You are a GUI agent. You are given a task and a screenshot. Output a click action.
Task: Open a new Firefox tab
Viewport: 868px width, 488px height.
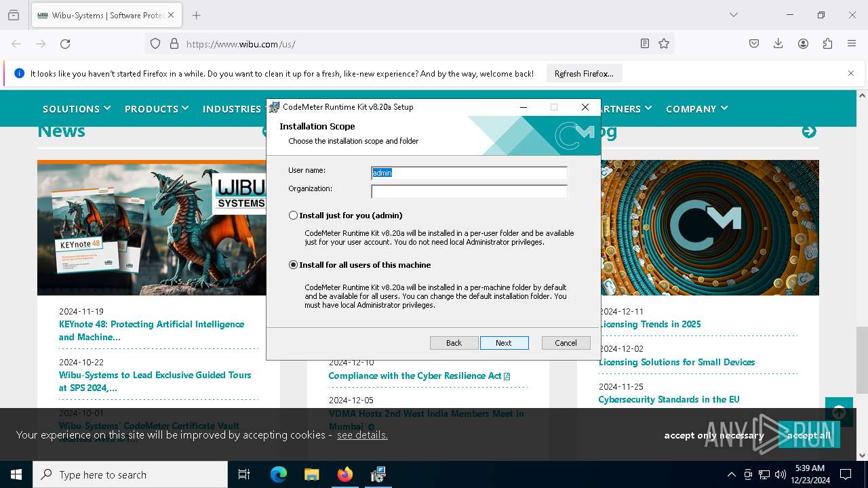point(196,15)
